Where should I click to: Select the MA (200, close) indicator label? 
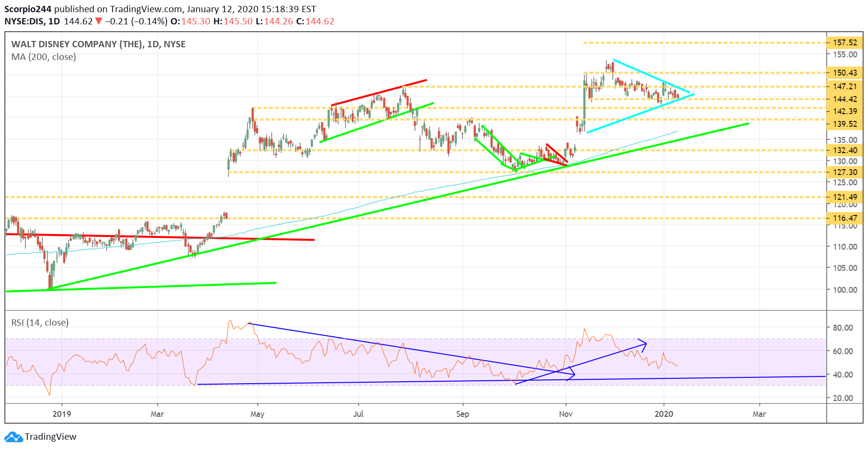(x=44, y=57)
